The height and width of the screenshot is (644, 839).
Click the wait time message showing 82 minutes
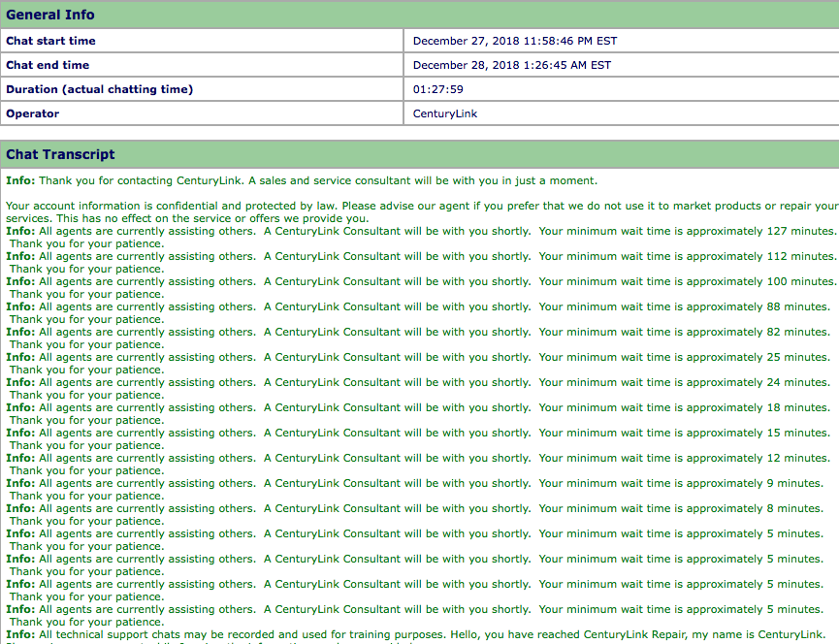pyautogui.click(x=418, y=338)
